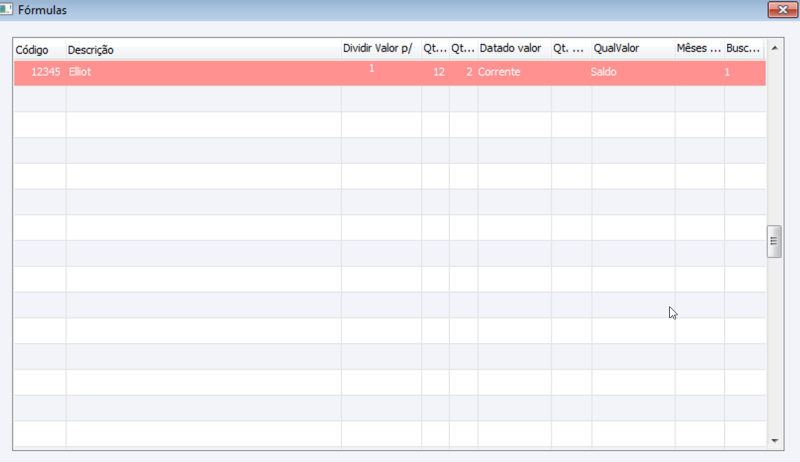
Task: Click the Datado valor column header
Action: (514, 48)
